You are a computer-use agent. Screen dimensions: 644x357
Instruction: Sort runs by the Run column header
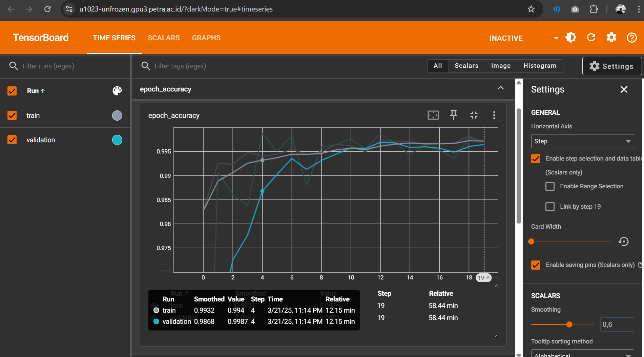36,91
